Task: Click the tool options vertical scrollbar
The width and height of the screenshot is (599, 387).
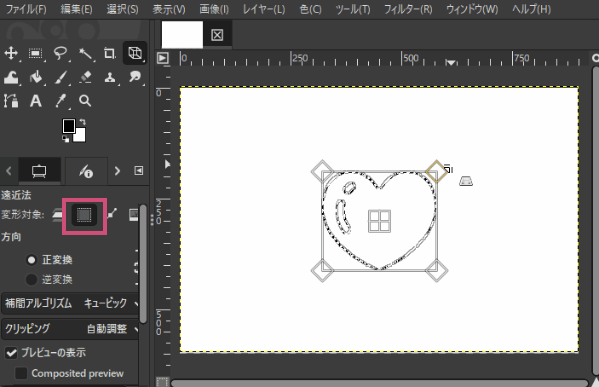Action: [x=143, y=264]
